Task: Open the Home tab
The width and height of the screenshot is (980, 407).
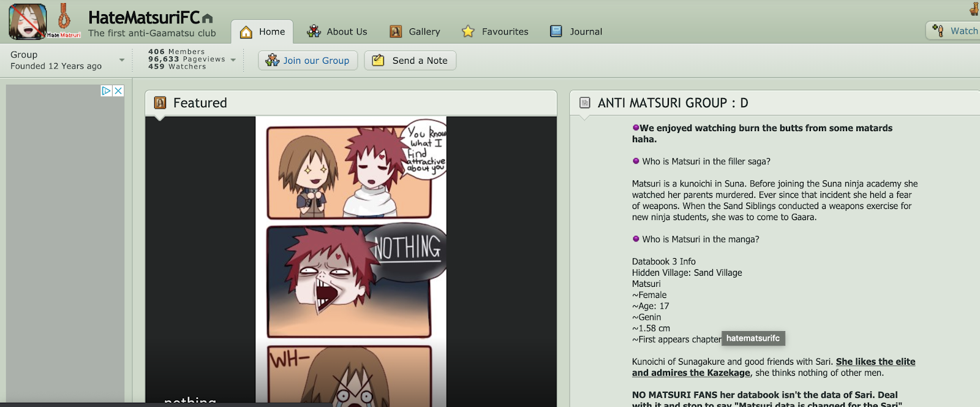Action: click(x=262, y=32)
